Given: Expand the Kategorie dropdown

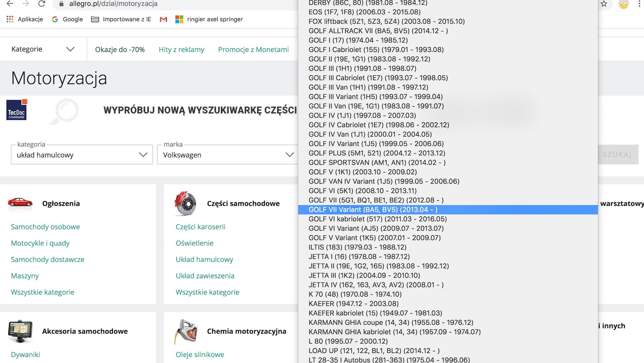Looking at the screenshot, I should click(x=43, y=49).
